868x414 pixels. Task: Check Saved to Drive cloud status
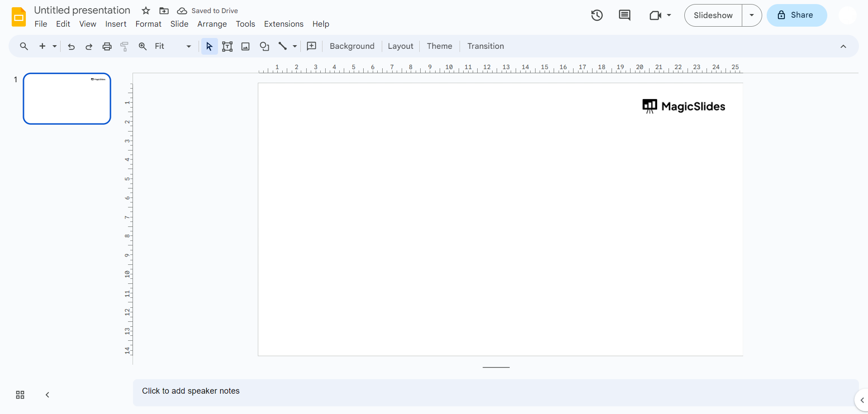coord(182,10)
